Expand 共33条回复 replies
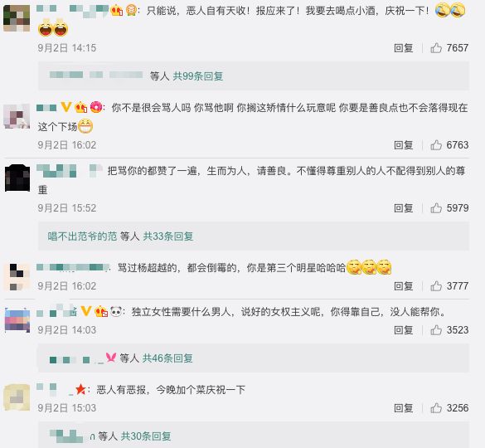The image size is (485, 448). (x=168, y=236)
